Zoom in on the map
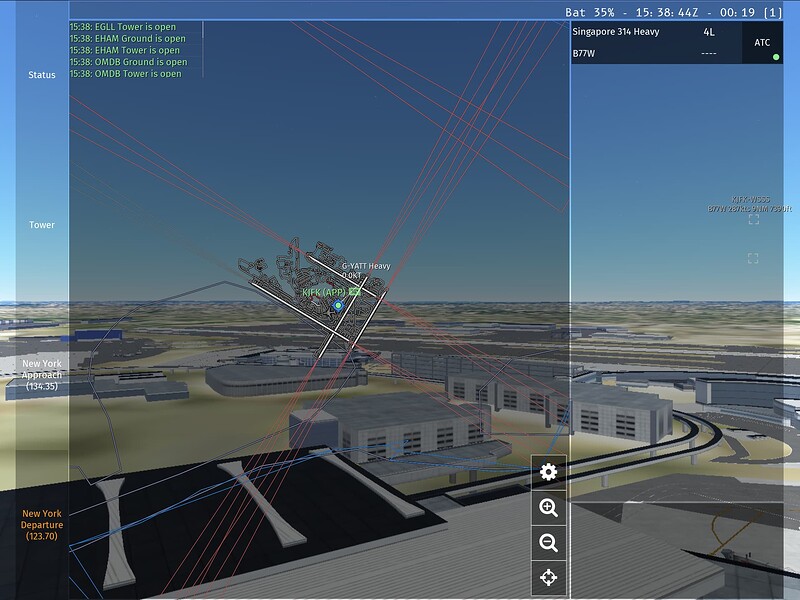Viewport: 800px width, 600px height. coord(548,508)
